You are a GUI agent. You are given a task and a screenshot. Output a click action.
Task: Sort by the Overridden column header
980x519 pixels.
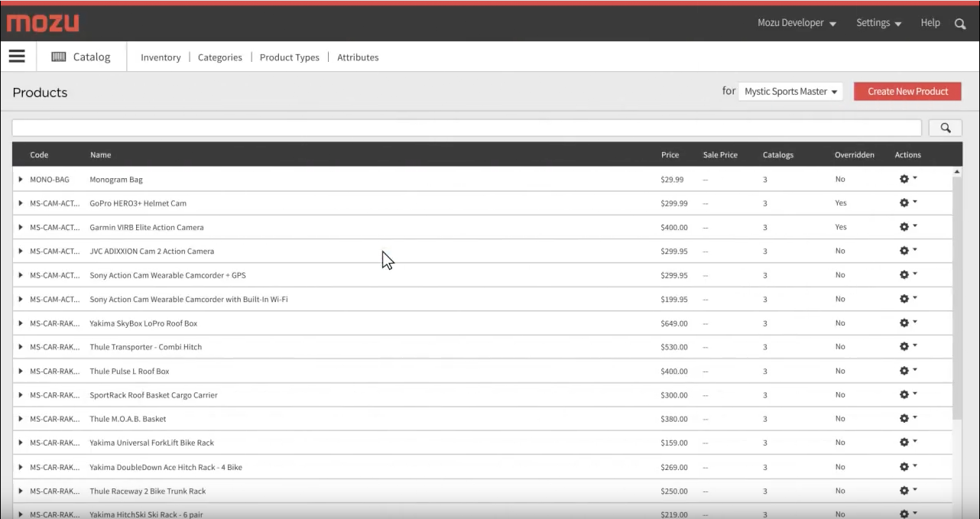[854, 154]
